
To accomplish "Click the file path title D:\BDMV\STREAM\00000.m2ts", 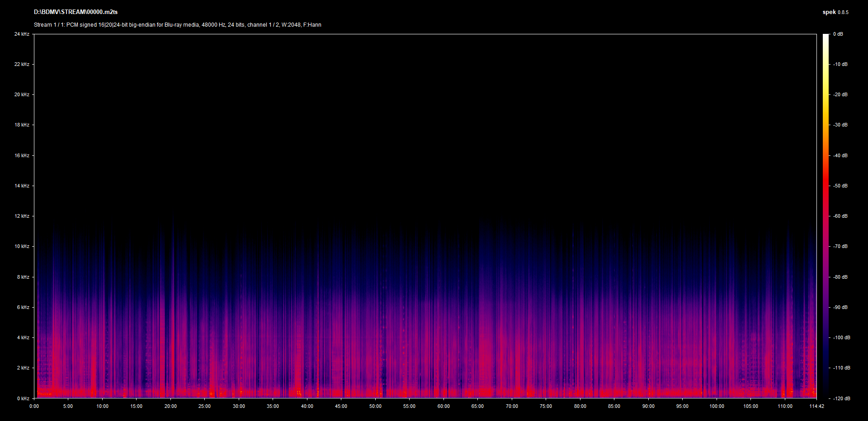I will (x=75, y=12).
